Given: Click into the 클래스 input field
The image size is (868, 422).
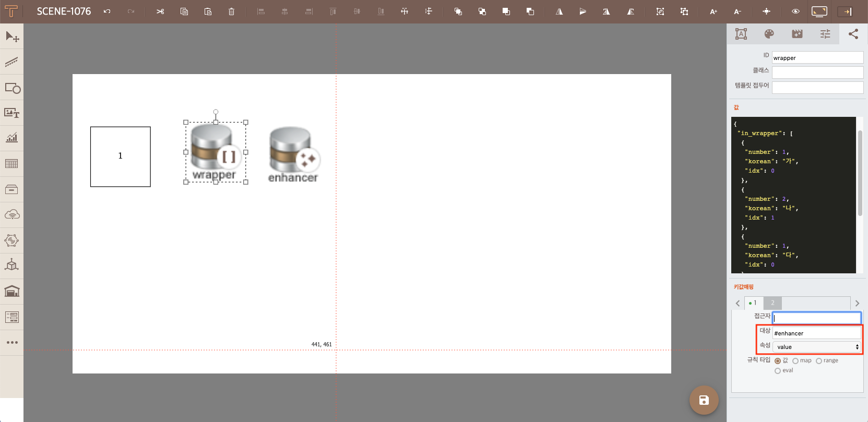Looking at the screenshot, I should 817,73.
